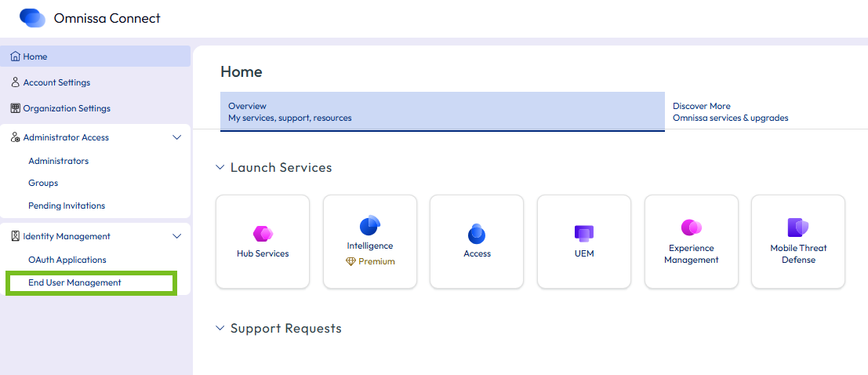Click the Launch Services heading text
This screenshot has height=375, width=868.
[x=281, y=167]
